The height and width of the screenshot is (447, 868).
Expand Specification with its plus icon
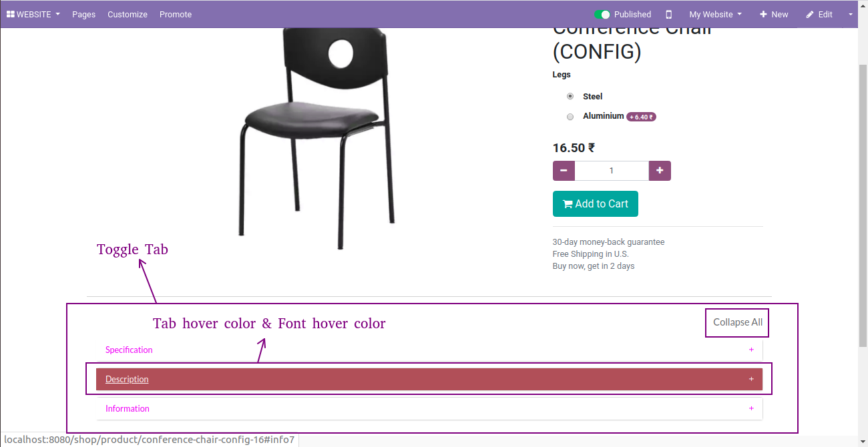(751, 350)
